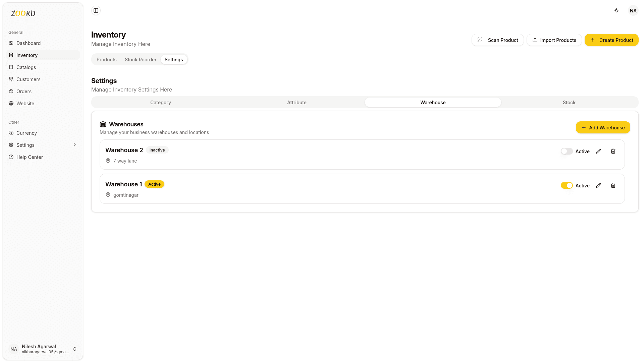The image size is (644, 361).
Task: Click the Add Warehouse button
Action: (603, 127)
